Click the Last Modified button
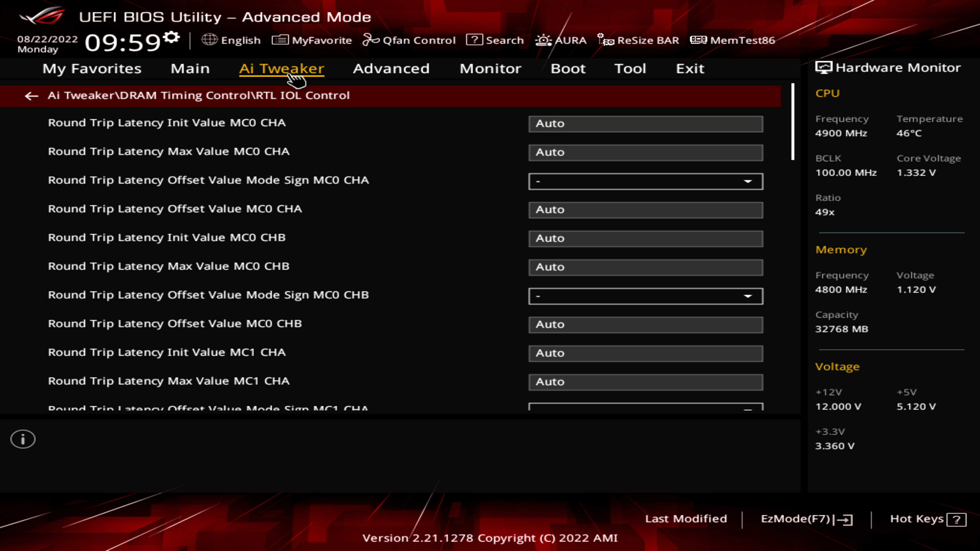 686,519
